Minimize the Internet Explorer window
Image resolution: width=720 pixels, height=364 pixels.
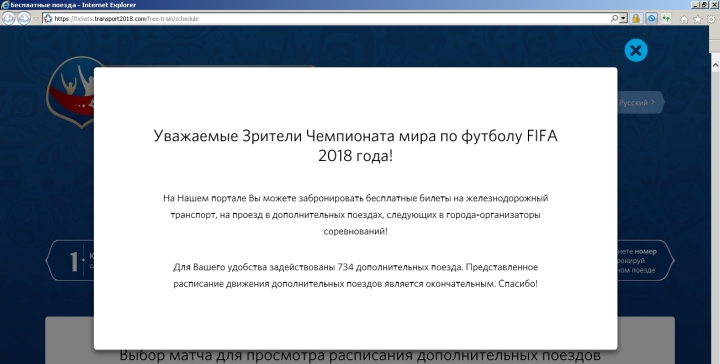tap(696, 5)
